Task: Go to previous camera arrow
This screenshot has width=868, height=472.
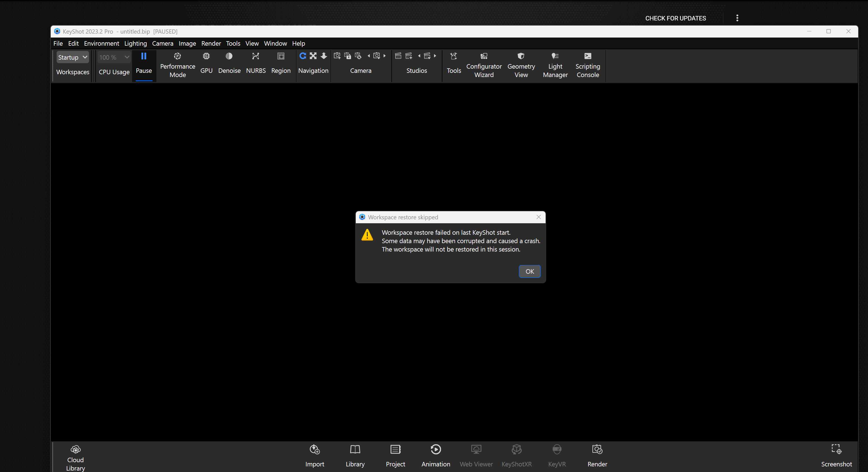Action: click(369, 56)
